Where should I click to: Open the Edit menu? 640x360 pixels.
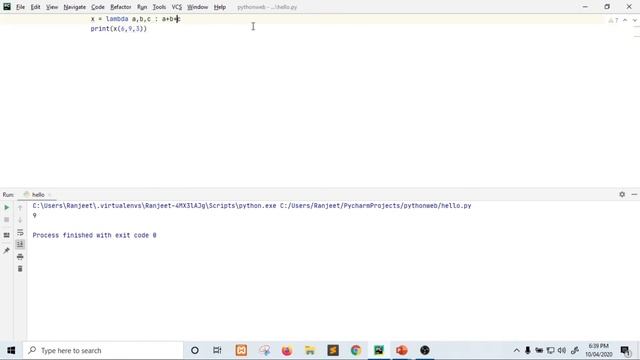tap(36, 7)
